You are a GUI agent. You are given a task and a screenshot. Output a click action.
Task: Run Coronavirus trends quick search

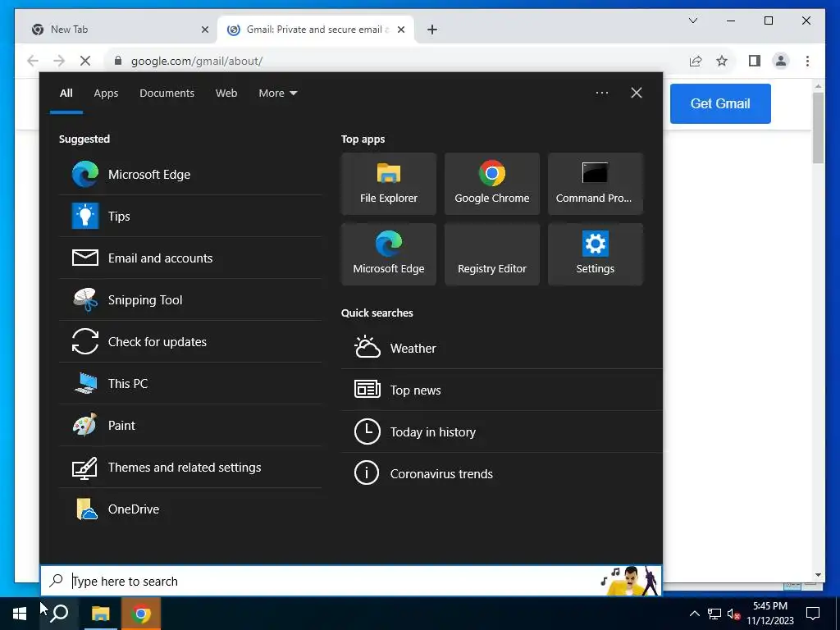coord(501,473)
